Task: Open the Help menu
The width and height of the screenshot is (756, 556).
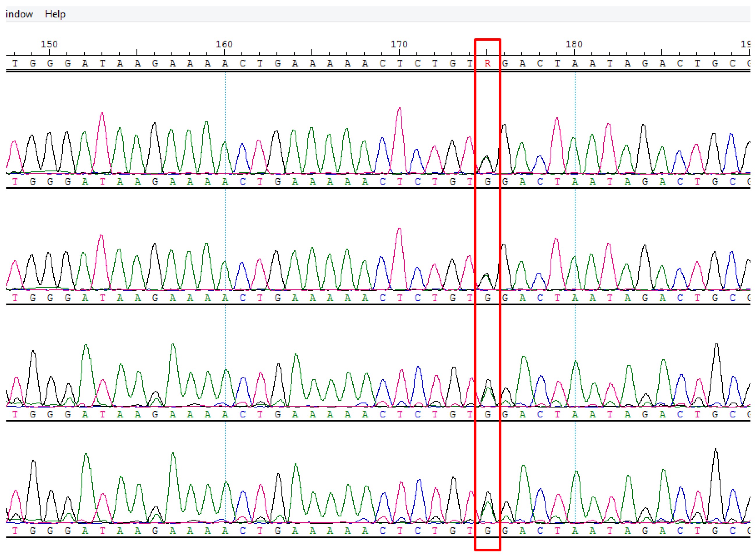Action: pyautogui.click(x=55, y=14)
